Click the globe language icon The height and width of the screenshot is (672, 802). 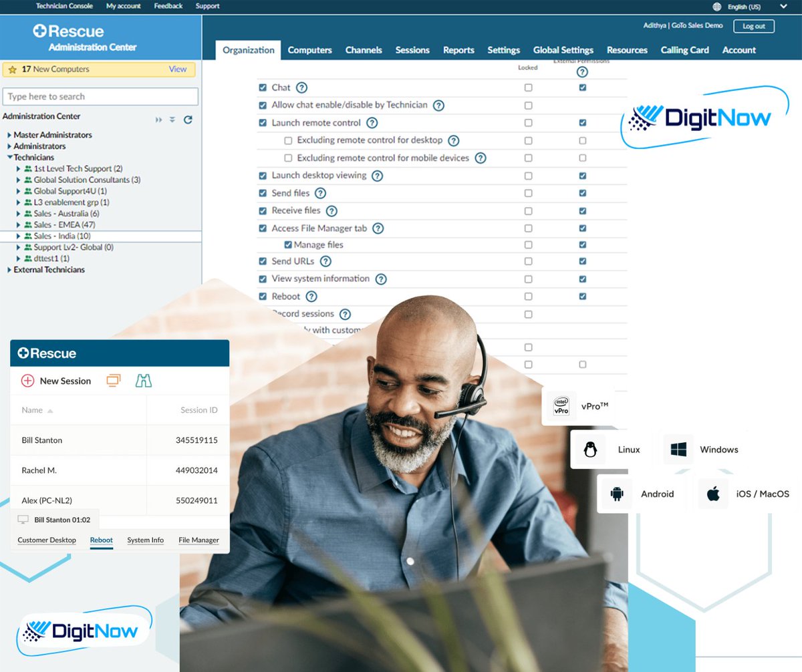click(x=717, y=7)
